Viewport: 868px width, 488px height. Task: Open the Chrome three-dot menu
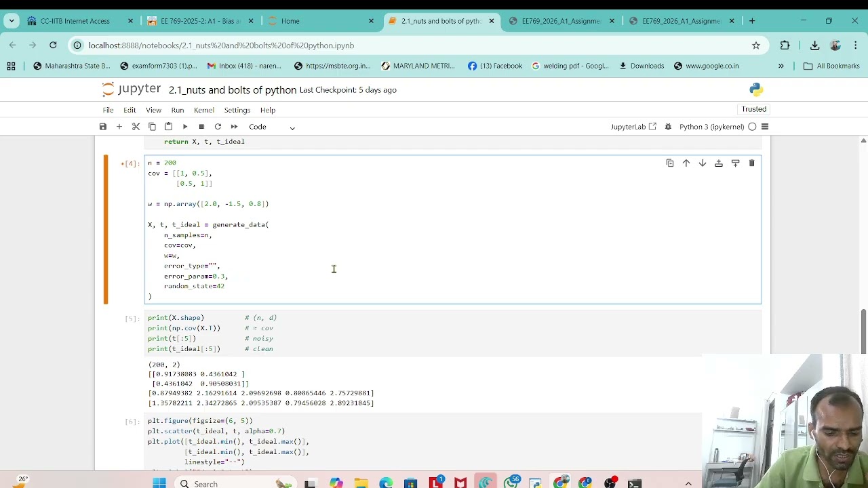[856, 45]
